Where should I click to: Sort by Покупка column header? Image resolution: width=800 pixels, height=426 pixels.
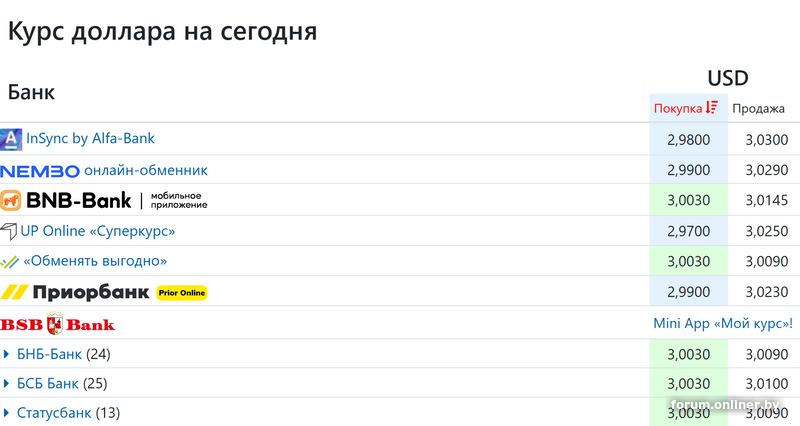click(678, 108)
